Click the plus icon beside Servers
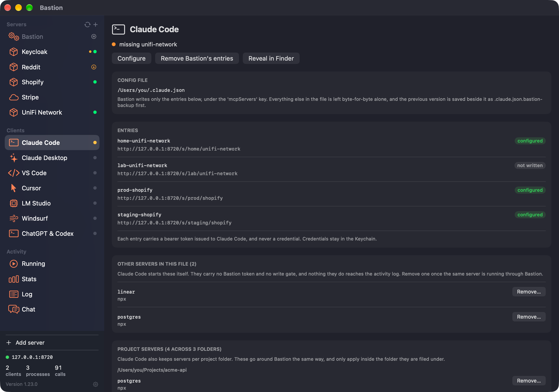 tap(95, 25)
